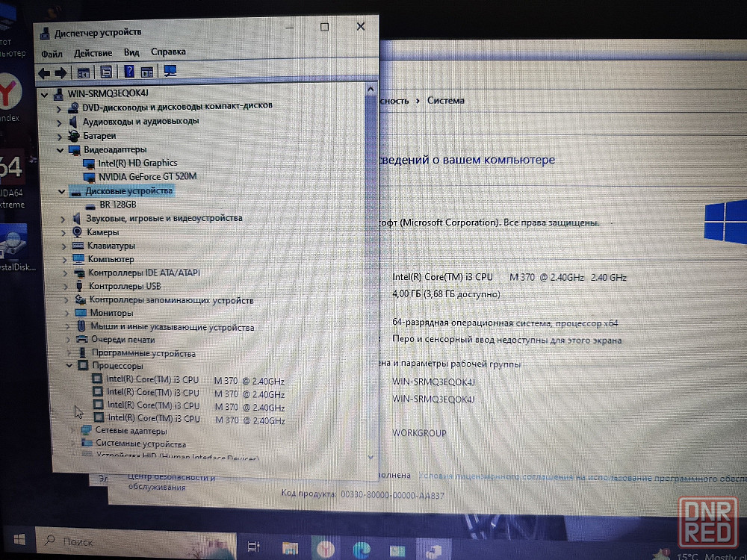747x560 pixels.
Task: Select the last Intel Core i3 CPU entry
Action: point(196,419)
